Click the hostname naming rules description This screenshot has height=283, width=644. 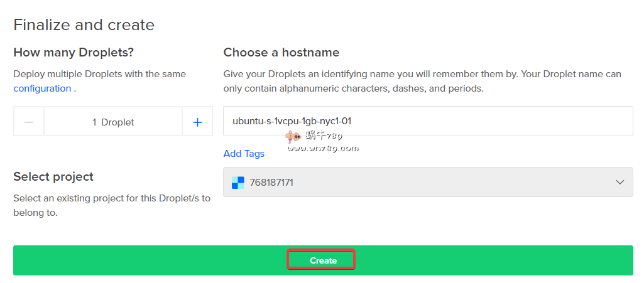pyautogui.click(x=422, y=81)
